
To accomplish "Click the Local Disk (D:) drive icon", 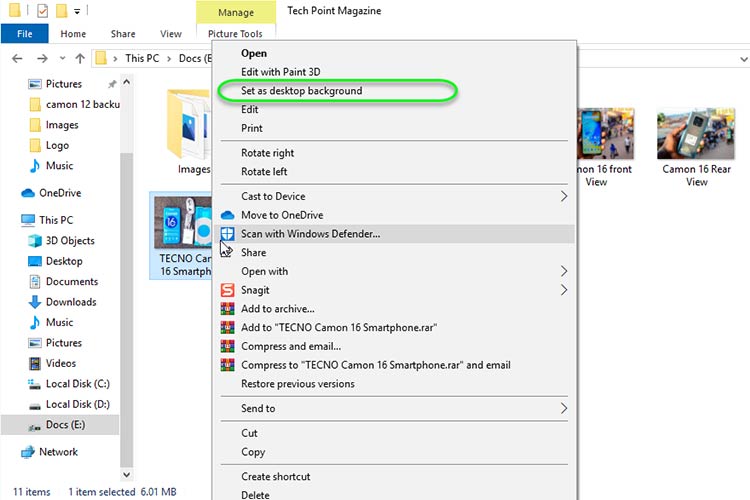I will 34,406.
